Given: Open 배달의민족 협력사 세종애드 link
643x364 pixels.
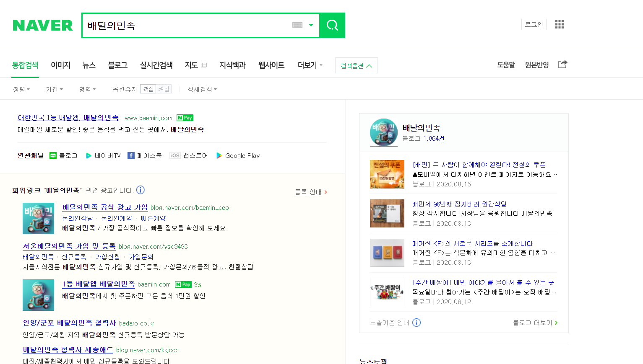Looking at the screenshot, I should (68, 350).
